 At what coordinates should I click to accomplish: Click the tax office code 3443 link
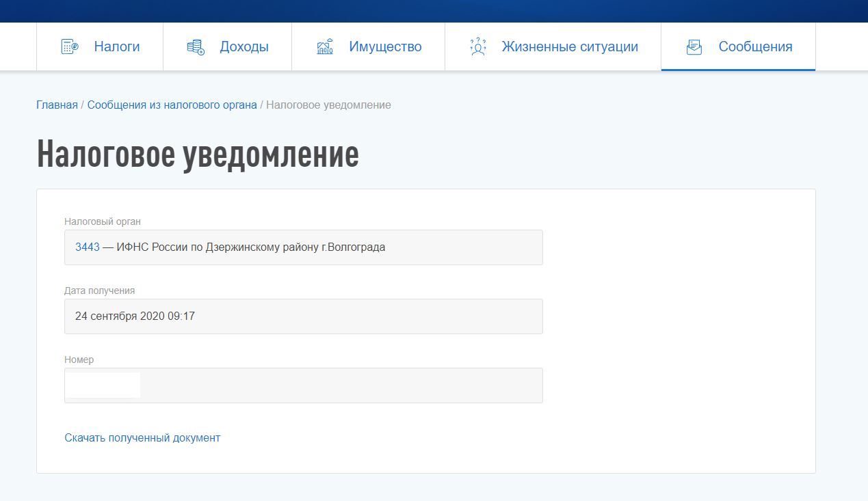coord(88,247)
